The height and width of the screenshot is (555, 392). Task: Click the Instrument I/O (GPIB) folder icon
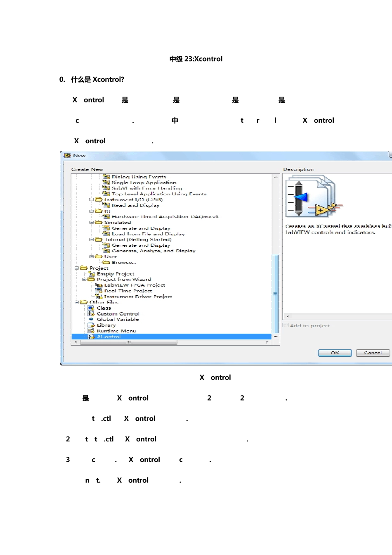pos(99,199)
